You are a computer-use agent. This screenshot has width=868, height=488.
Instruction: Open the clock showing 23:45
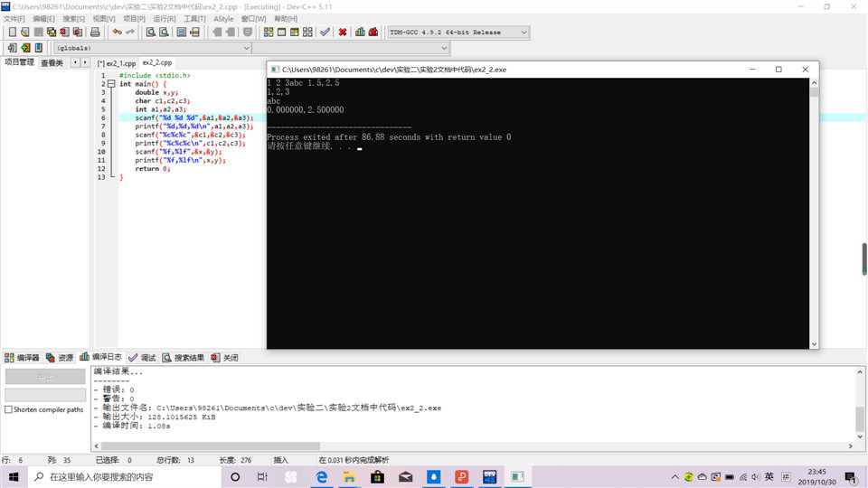click(816, 476)
